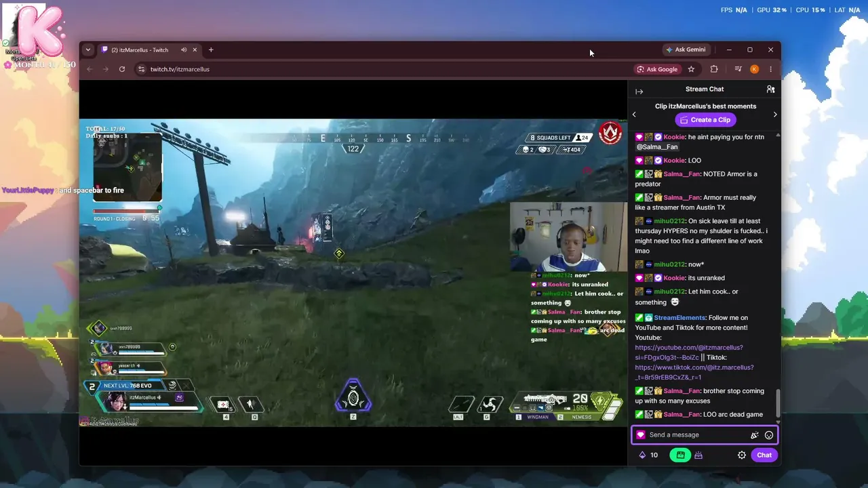
Task: Click the pink heart badge in message box
Action: click(x=641, y=435)
